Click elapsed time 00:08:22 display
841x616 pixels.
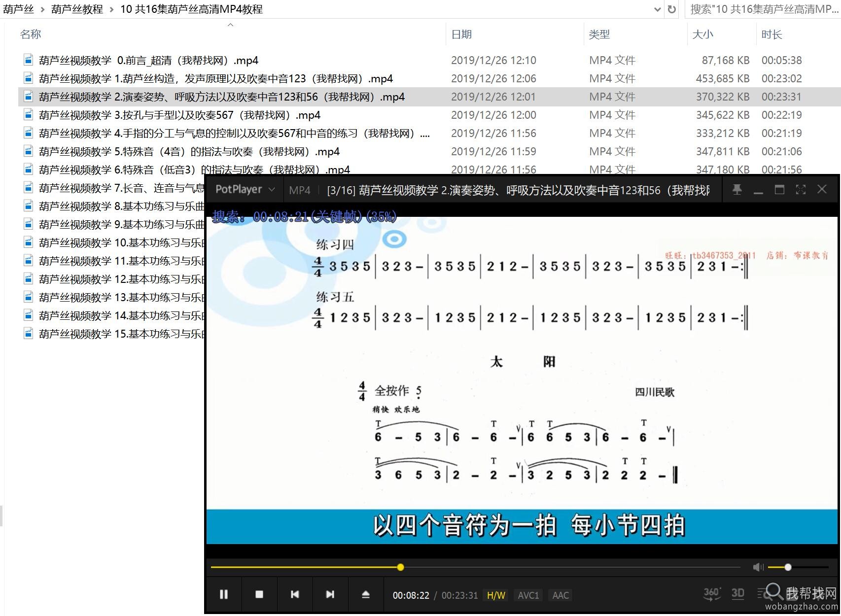click(411, 595)
